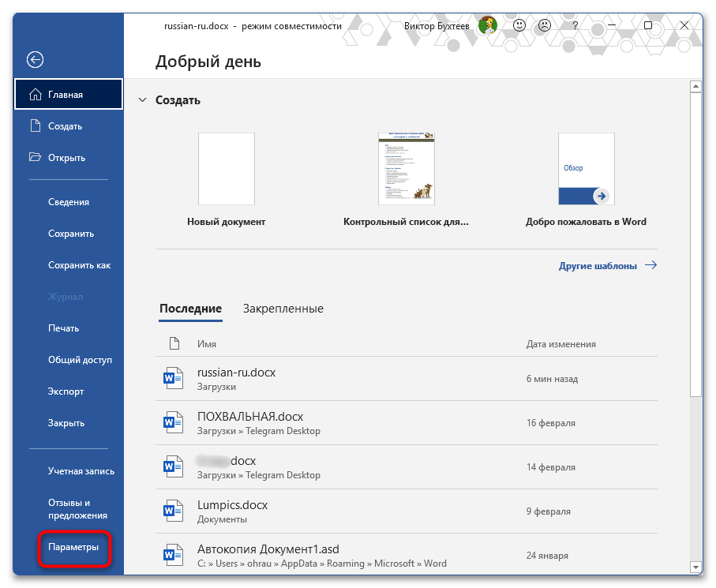This screenshot has height=588, width=716.
Task: Click the 6 мин назад date entry
Action: [x=552, y=379]
